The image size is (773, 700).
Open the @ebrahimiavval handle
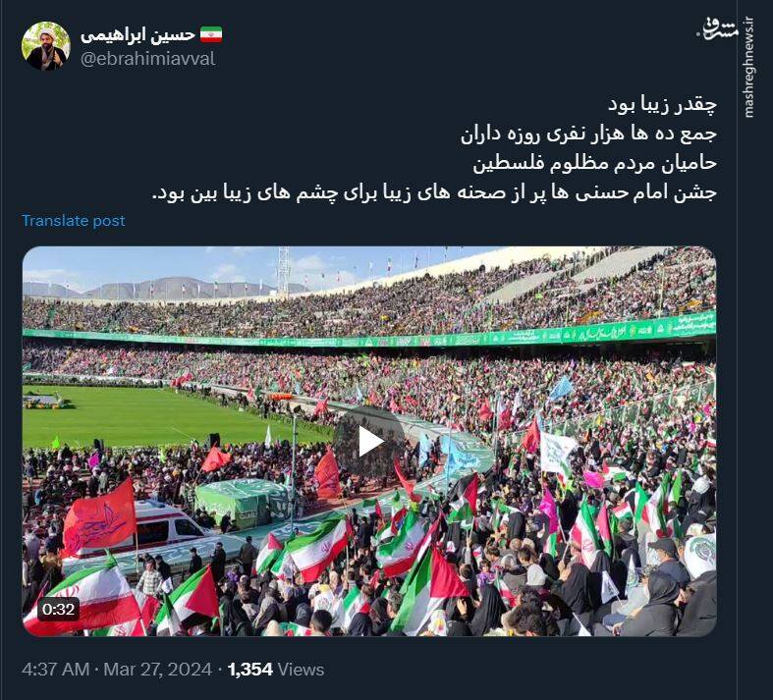pos(148,59)
